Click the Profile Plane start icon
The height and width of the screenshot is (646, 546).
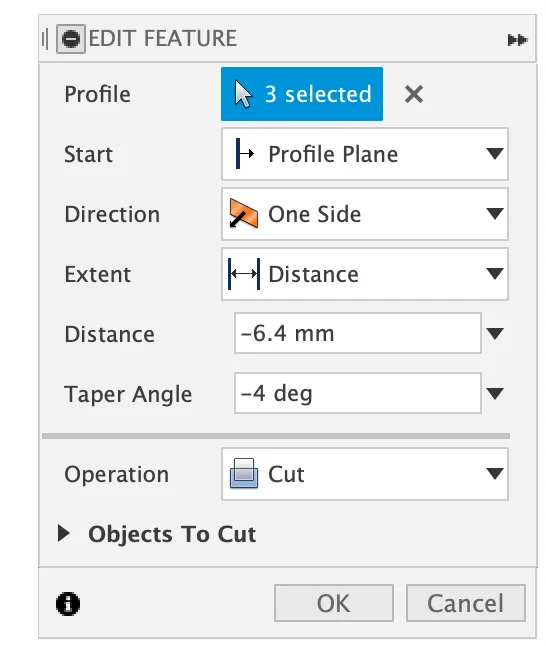click(244, 154)
